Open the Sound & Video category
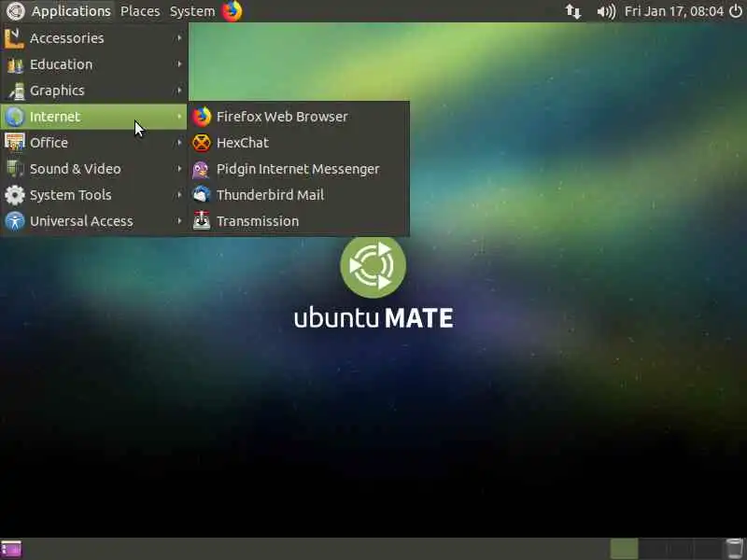Screen dimensions: 747x560 [94, 169]
